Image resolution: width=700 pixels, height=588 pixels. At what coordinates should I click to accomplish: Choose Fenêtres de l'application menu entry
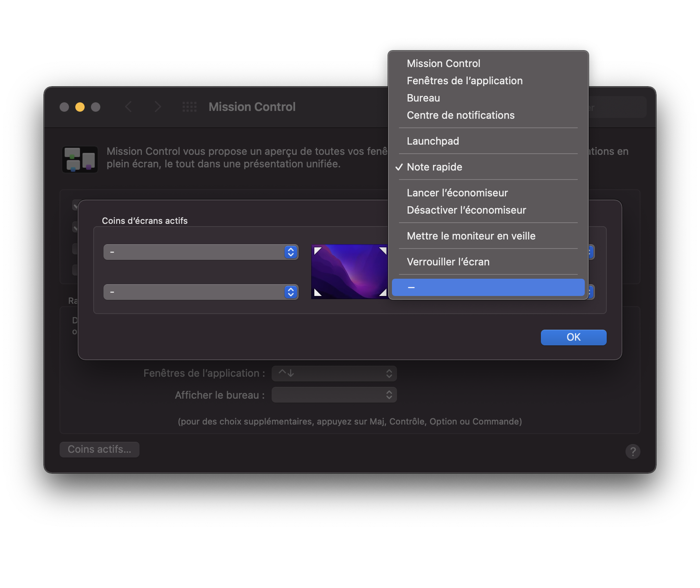488,81
